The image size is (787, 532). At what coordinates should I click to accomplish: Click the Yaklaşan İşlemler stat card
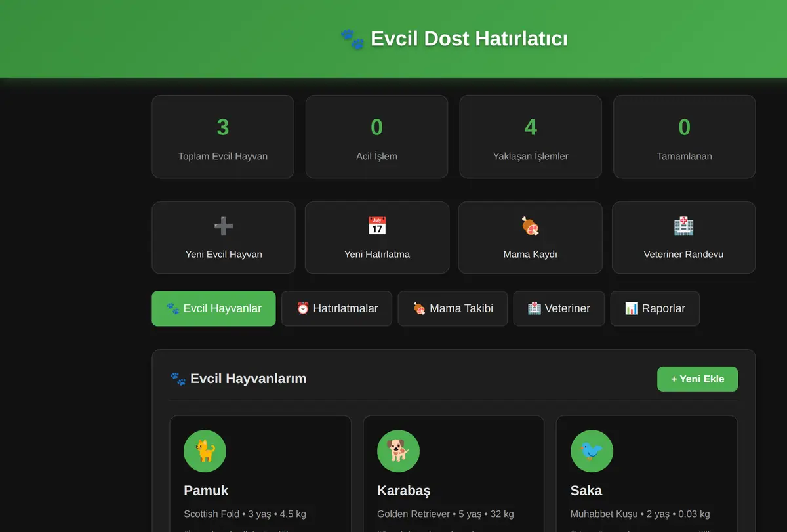pos(531,137)
